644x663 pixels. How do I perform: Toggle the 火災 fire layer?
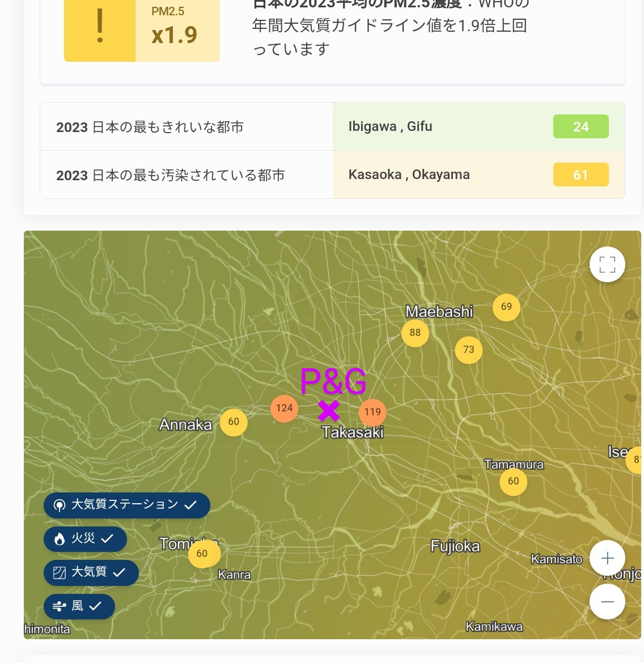point(85,539)
